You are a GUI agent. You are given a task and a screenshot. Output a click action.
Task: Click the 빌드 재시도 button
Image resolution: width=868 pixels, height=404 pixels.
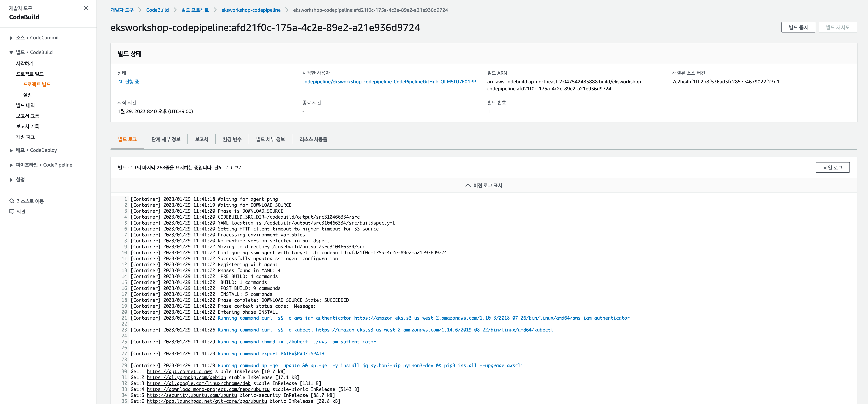(838, 27)
